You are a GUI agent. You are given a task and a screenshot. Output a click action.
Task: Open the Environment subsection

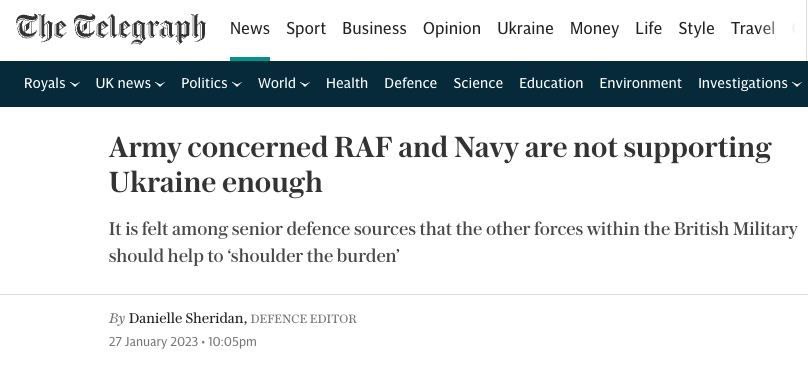pos(640,83)
